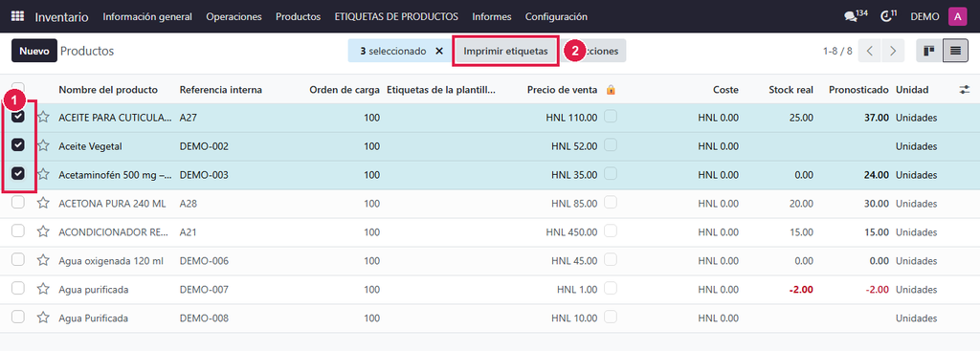Click reference A28 cell
The width and height of the screenshot is (980, 351).
188,204
